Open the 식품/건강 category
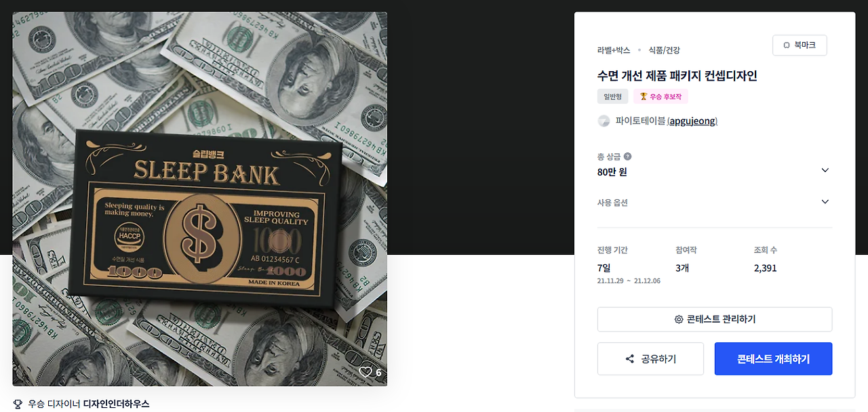This screenshot has height=412, width=868. point(665,50)
